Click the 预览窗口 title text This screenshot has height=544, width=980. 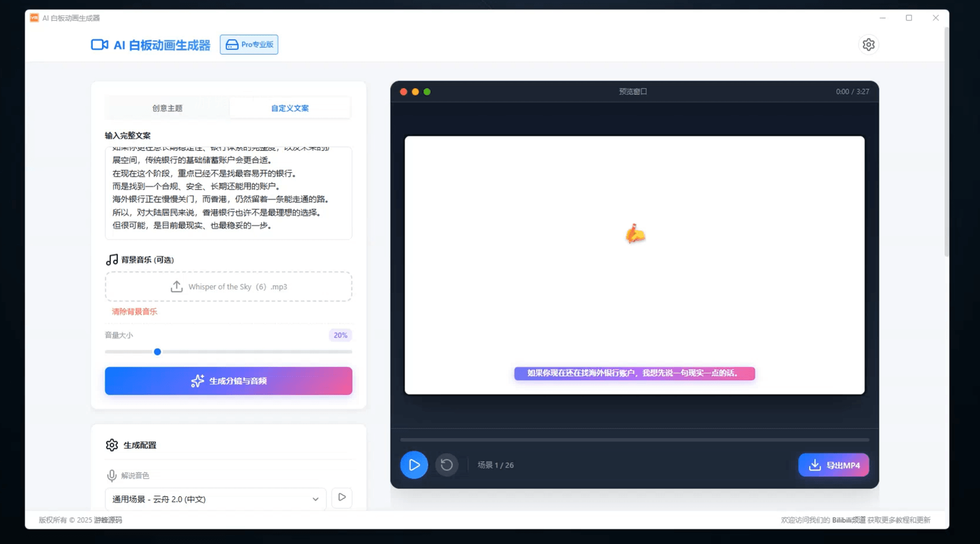(633, 92)
